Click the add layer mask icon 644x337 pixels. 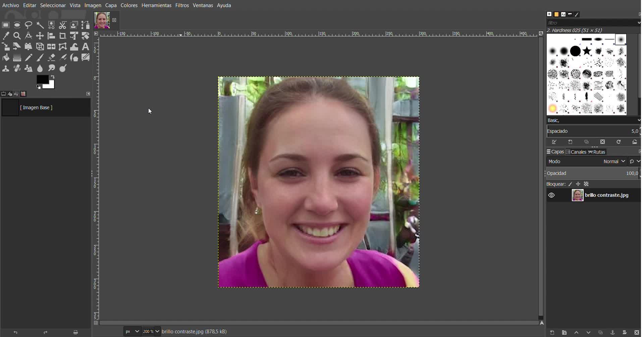(625, 332)
